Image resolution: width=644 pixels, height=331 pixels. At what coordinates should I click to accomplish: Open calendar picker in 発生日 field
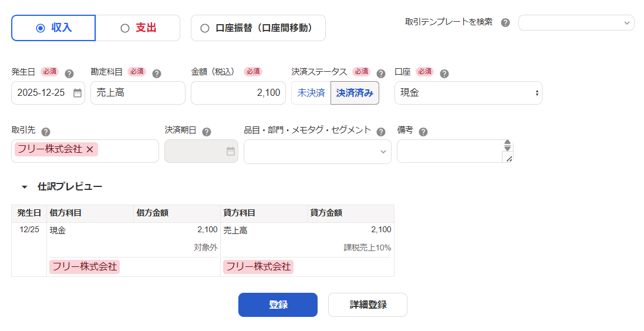[77, 93]
